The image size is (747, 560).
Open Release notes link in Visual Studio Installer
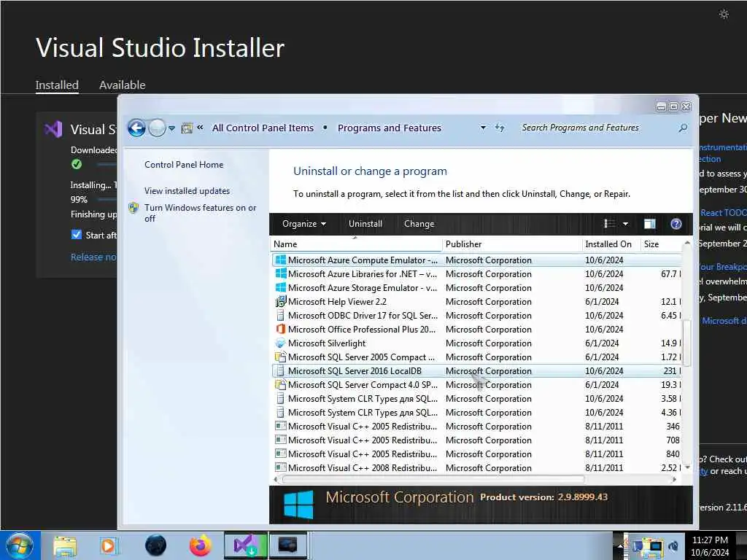[x=94, y=257]
